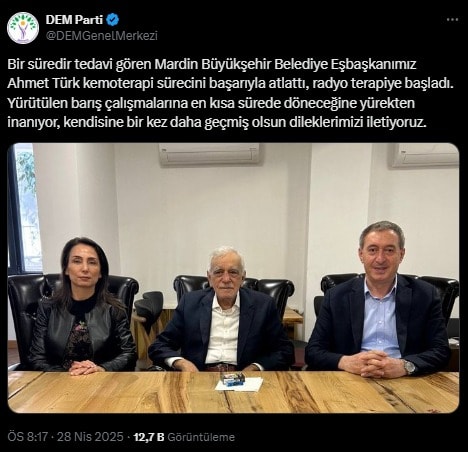The image size is (468, 452).
Task: Open the @DEMGenelMerkezi handle link
Action: click(x=101, y=36)
